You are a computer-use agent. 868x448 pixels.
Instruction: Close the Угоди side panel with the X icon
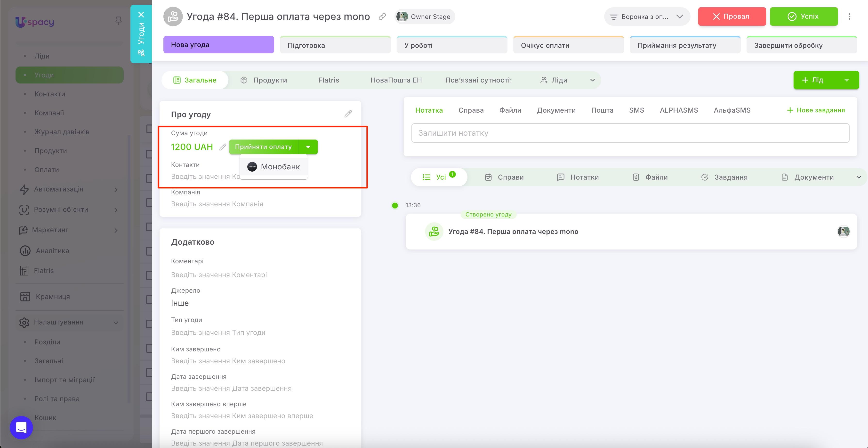point(141,15)
